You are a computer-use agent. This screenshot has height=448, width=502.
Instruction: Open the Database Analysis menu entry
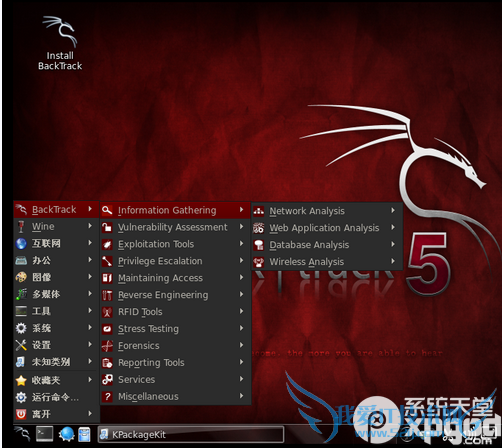click(327, 245)
